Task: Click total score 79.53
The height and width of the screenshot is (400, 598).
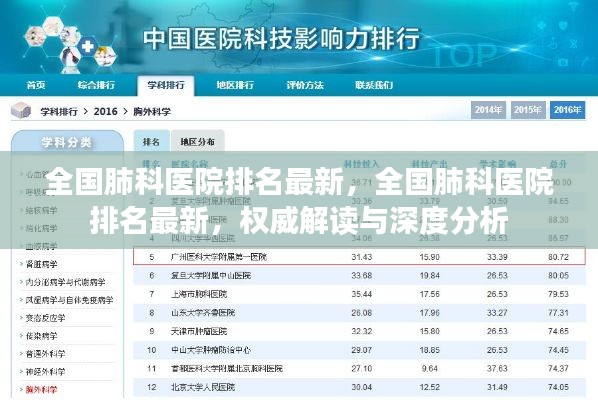Action: pos(558,294)
